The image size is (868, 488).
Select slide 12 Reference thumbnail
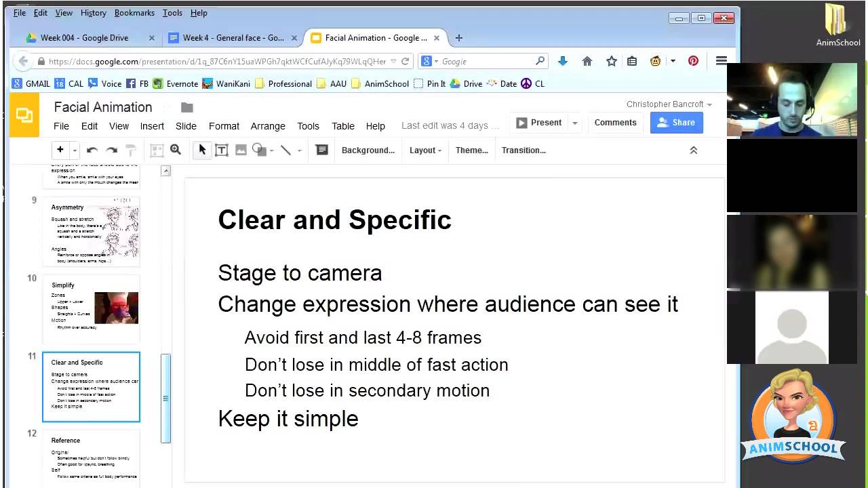pyautogui.click(x=92, y=458)
